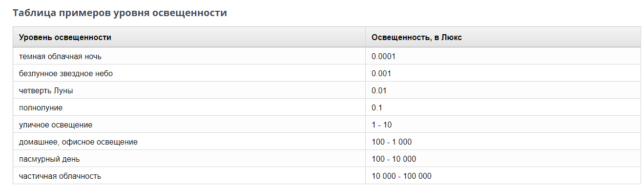The width and height of the screenshot is (644, 190).
Task: Click the 'пасмурный день' cell
Action: [x=189, y=159]
